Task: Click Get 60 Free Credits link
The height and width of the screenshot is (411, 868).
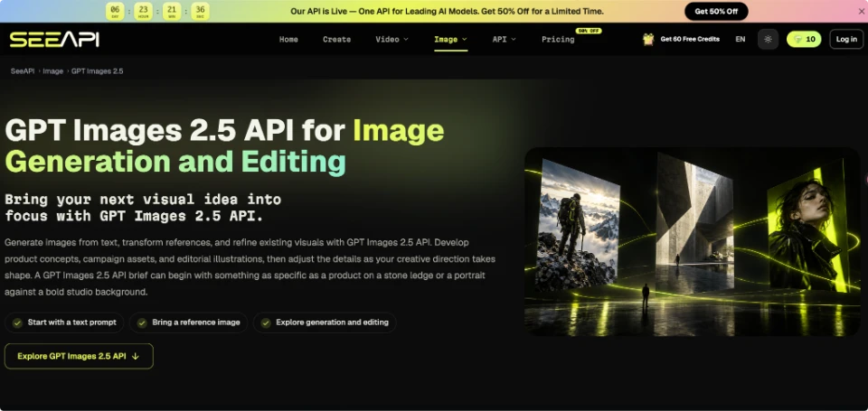Action: pyautogui.click(x=690, y=39)
